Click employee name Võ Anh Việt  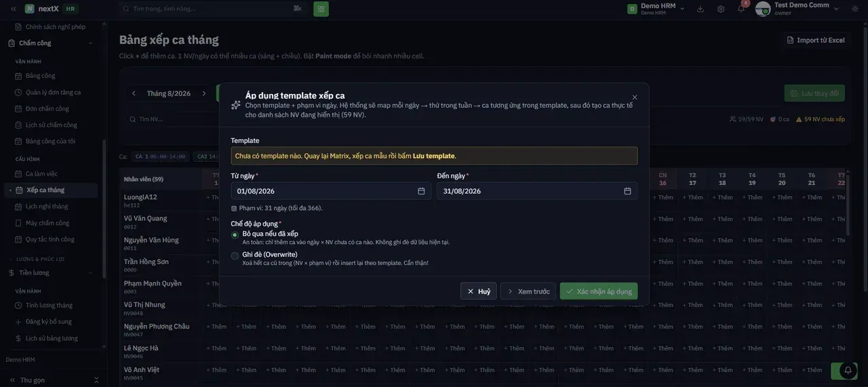click(x=142, y=370)
